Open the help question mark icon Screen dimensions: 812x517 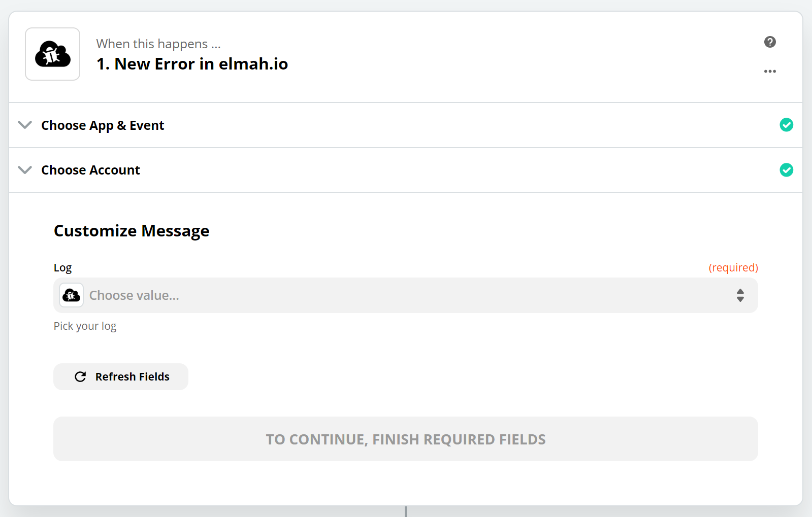point(770,42)
